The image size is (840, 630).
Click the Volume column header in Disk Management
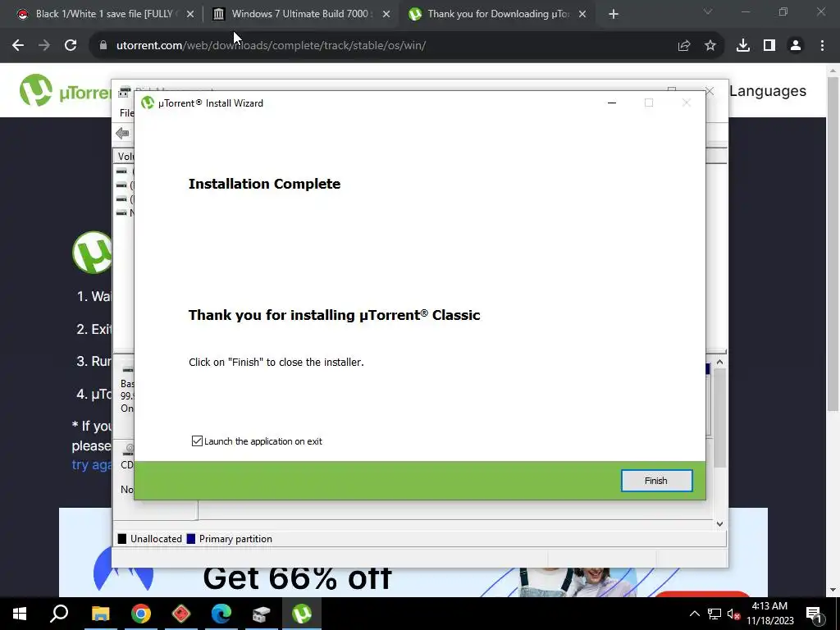126,156
